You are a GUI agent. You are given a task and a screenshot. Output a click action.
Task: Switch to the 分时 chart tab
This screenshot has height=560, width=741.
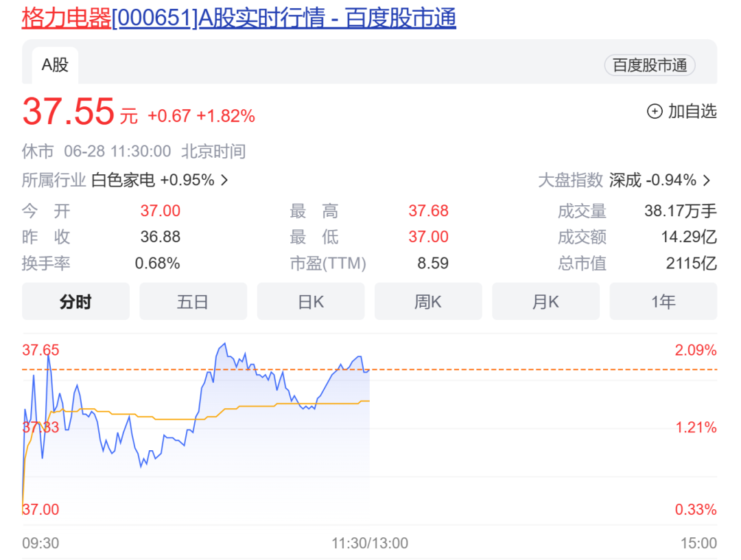tap(75, 301)
